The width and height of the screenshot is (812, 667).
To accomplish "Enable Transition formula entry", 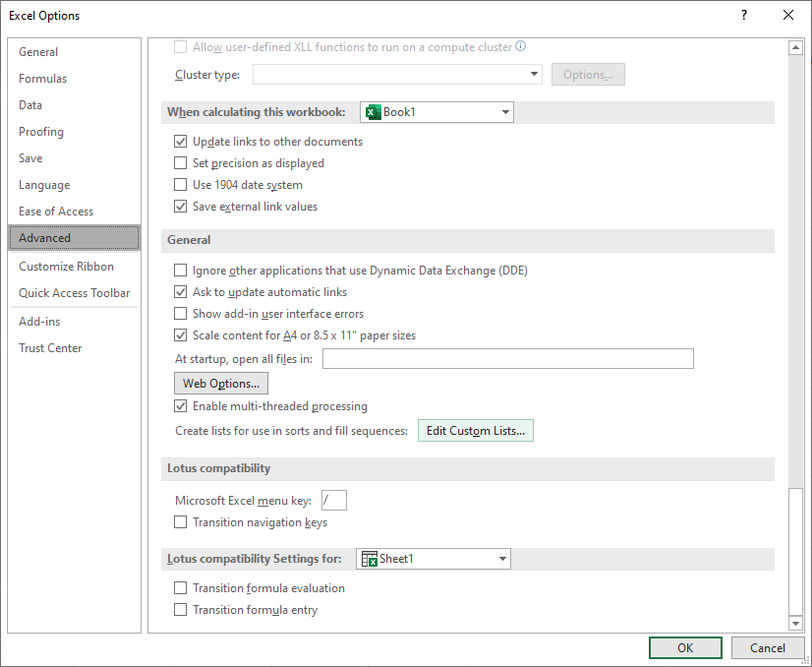I will click(180, 610).
